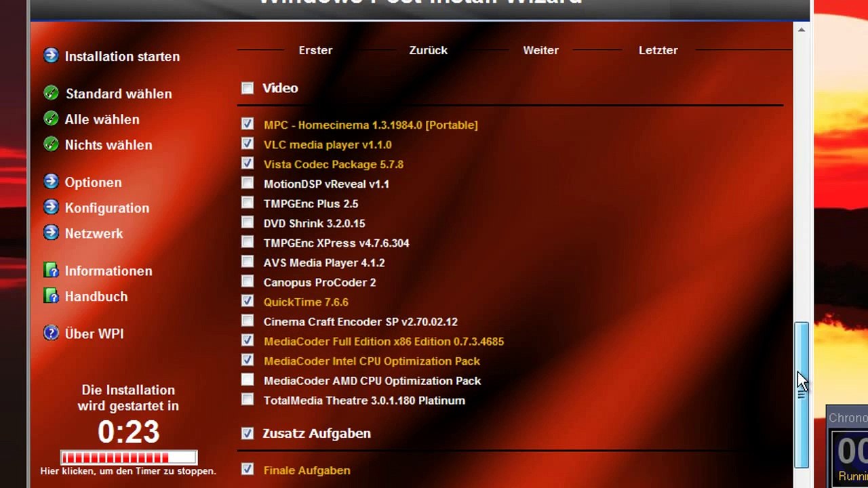This screenshot has height=488, width=868.
Task: Check TotalMedia Theatre 3.0.1.180 Platinum
Action: [x=248, y=399]
